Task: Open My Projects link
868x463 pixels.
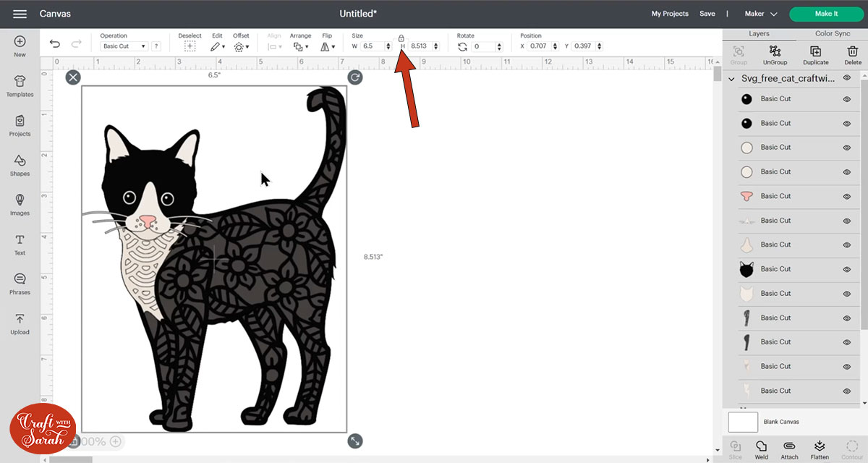Action: (x=670, y=14)
